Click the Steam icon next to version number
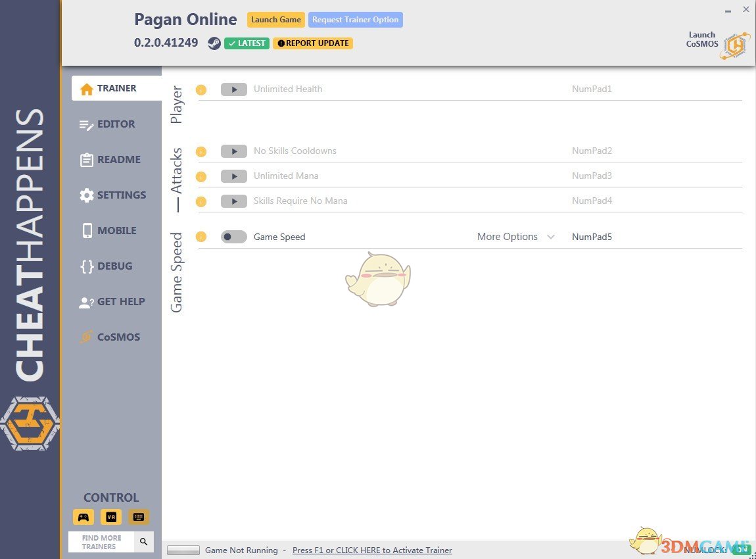 tap(214, 43)
